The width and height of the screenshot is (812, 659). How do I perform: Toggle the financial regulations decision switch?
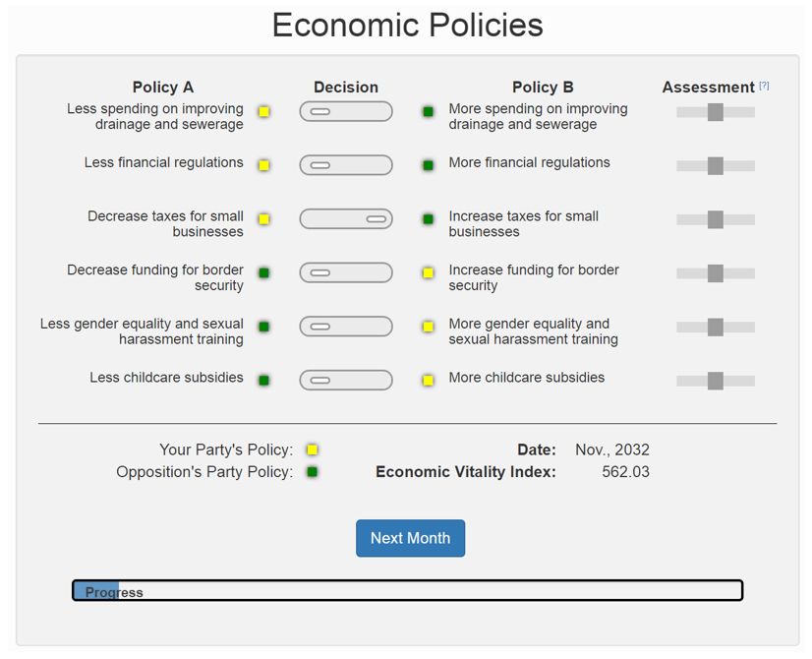click(x=346, y=165)
